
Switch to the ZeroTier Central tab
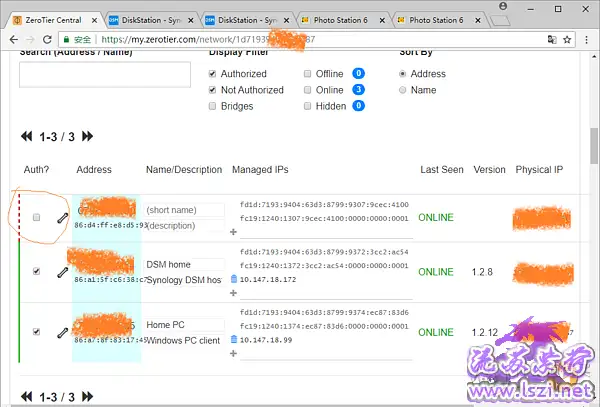point(53,20)
